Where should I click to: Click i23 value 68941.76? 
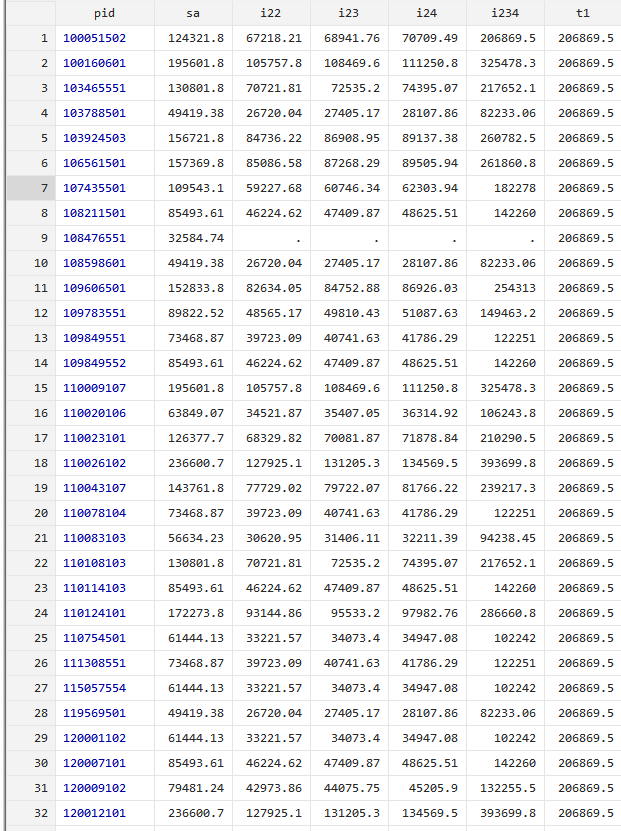[x=349, y=38]
